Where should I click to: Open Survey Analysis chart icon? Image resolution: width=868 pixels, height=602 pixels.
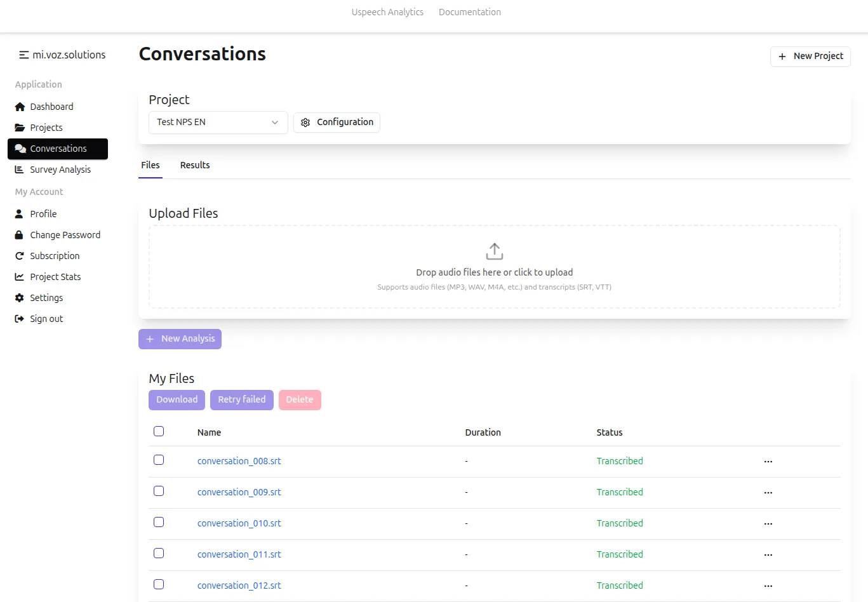point(20,170)
